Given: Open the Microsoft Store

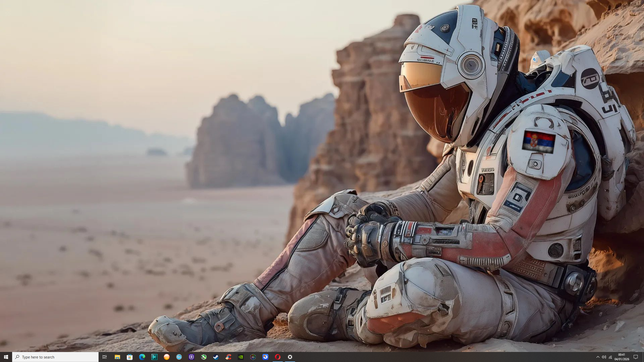Looking at the screenshot, I should (x=130, y=357).
